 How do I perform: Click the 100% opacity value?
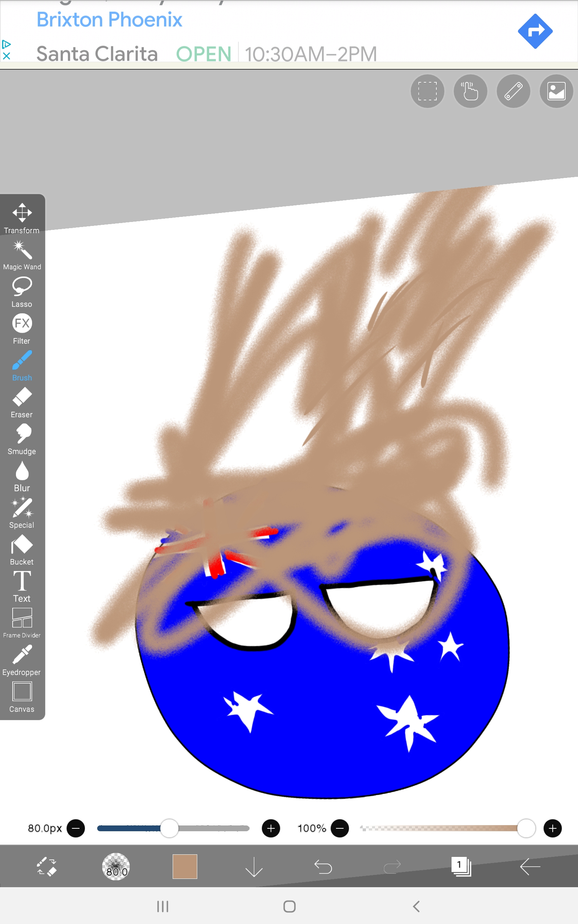coord(311,828)
